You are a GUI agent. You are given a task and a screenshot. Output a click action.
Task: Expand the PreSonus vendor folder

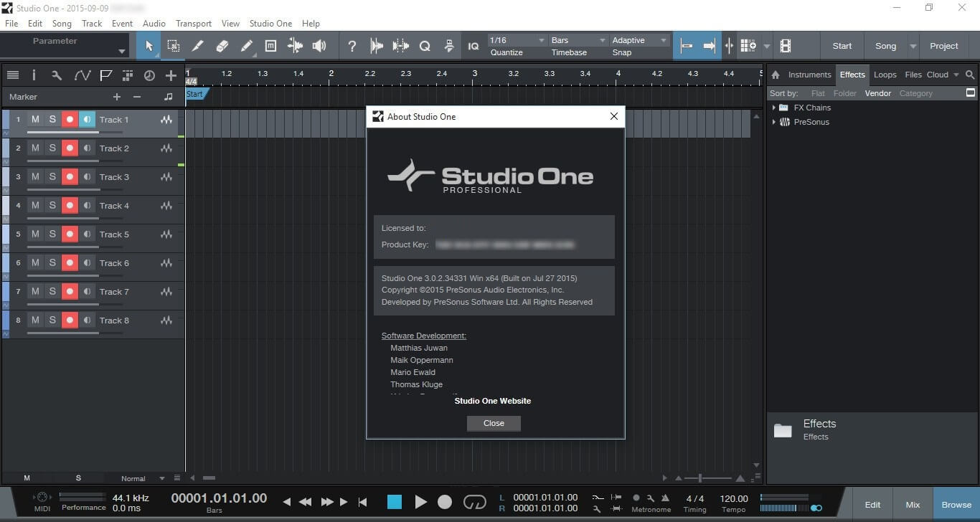774,122
